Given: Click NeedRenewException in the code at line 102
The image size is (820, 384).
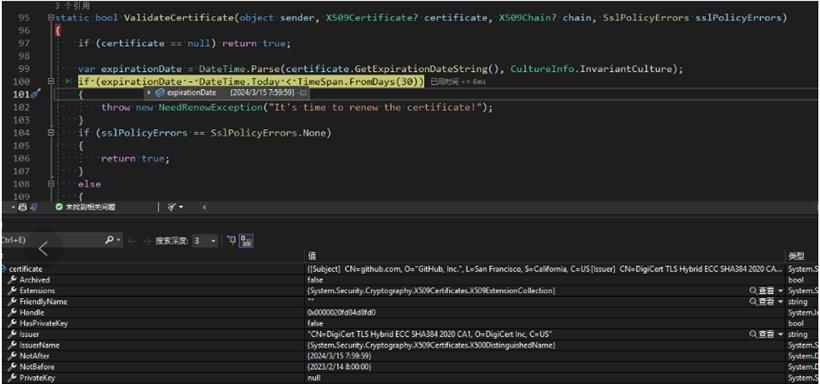Looking at the screenshot, I should coord(207,107).
